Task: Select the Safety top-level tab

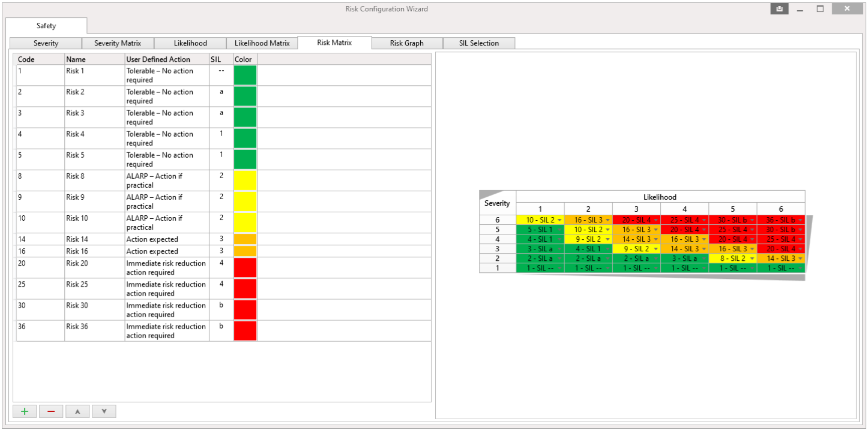Action: [x=46, y=26]
